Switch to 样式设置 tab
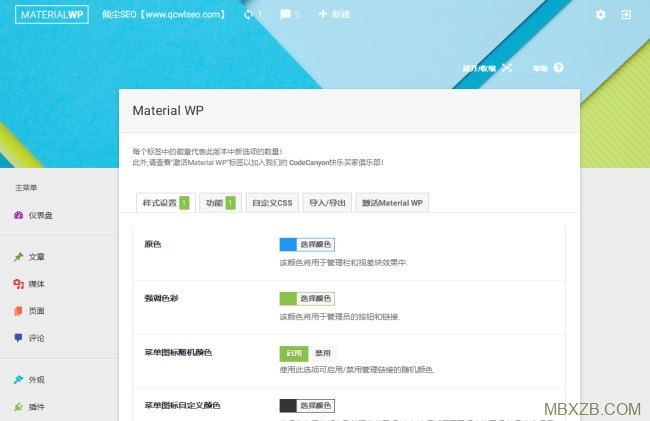 [x=166, y=203]
